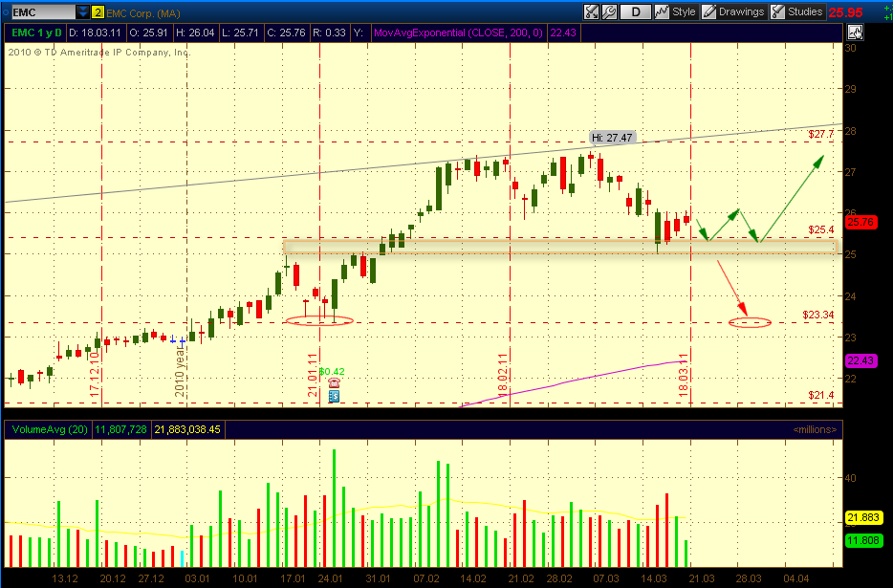Select the Hi: 27.47 high price label
Screen dimensions: 893x588
coord(612,138)
